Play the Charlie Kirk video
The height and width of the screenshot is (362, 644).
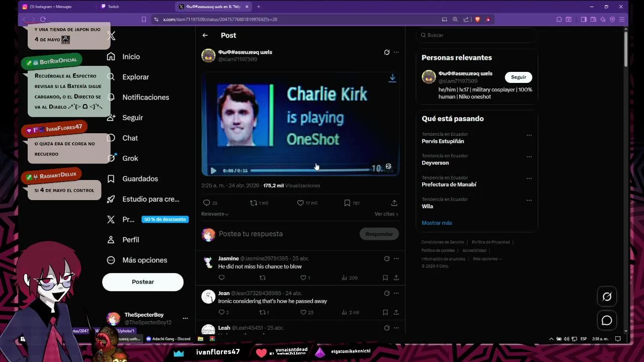[x=213, y=170]
